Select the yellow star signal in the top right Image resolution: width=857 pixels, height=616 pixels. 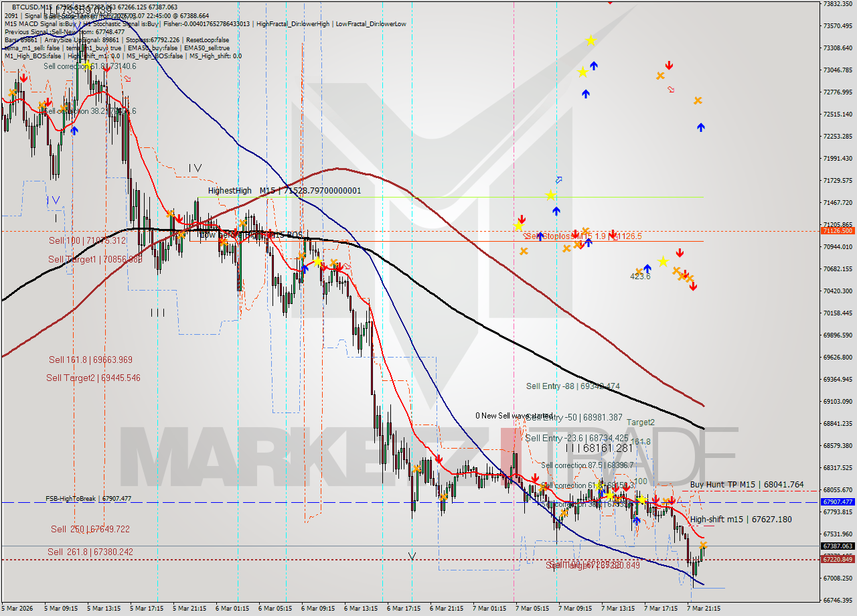pyautogui.click(x=591, y=41)
